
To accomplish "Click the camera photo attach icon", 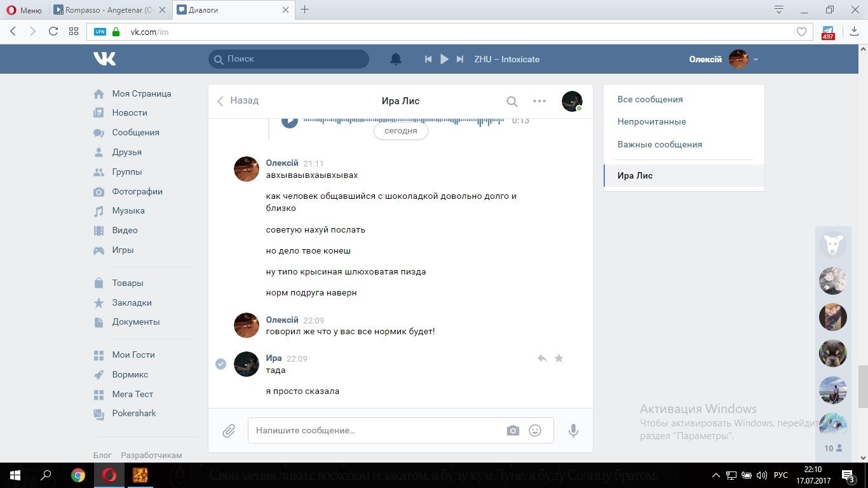I will point(513,431).
